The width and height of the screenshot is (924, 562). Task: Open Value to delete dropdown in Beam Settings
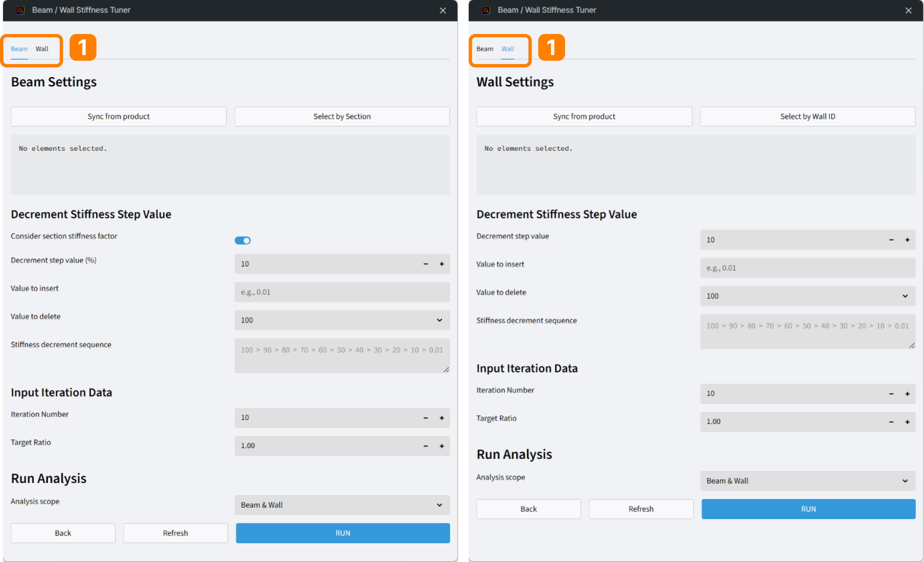point(342,320)
